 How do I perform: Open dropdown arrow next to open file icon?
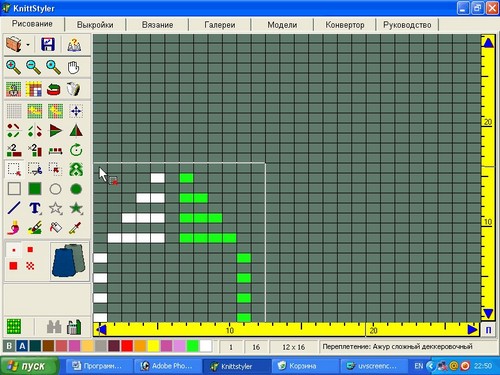tap(28, 45)
